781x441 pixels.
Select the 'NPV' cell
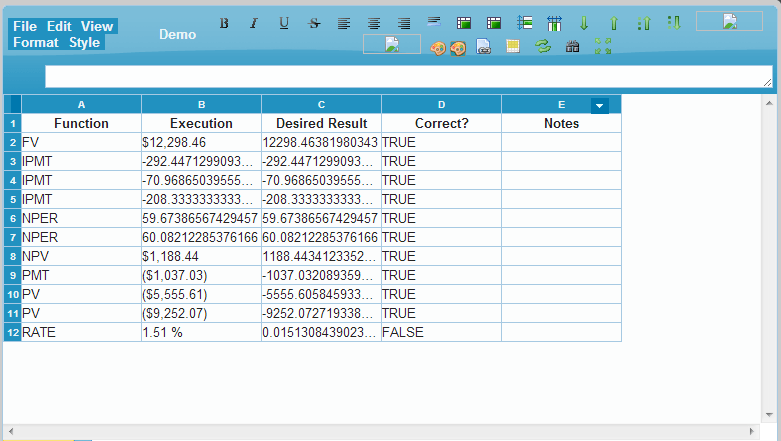pyautogui.click(x=81, y=257)
